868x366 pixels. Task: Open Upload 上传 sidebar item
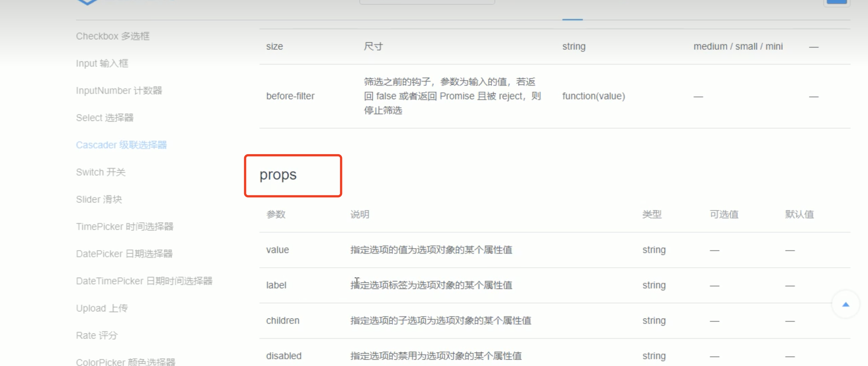click(x=102, y=308)
